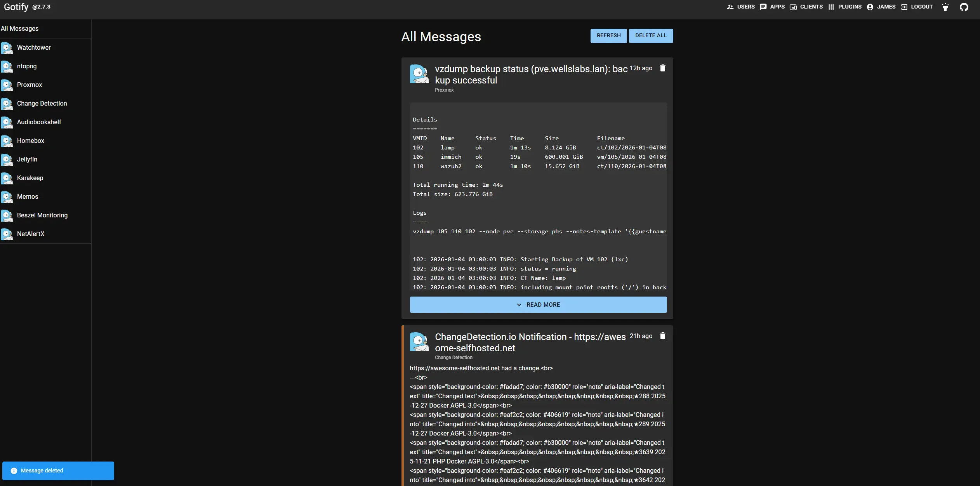The width and height of the screenshot is (980, 486).
Task: Click the Message deleted notification
Action: [58, 471]
